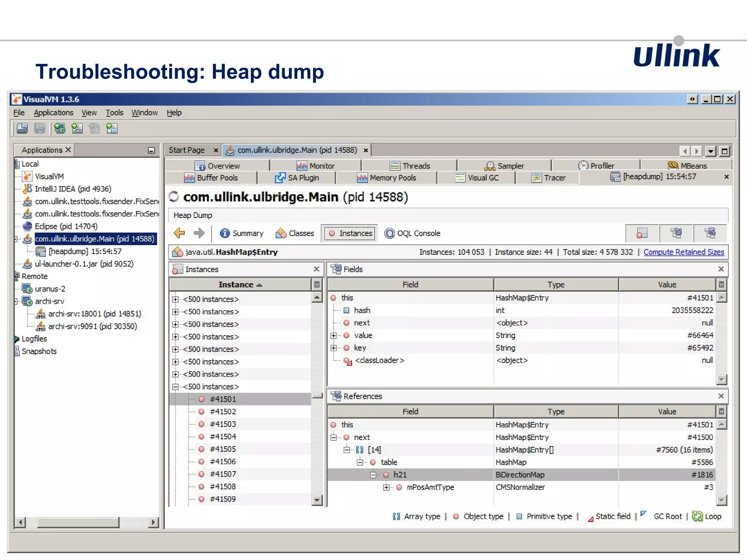This screenshot has height=560, width=747.
Task: Click the Add Remote Host toolbar icon
Action: (59, 128)
